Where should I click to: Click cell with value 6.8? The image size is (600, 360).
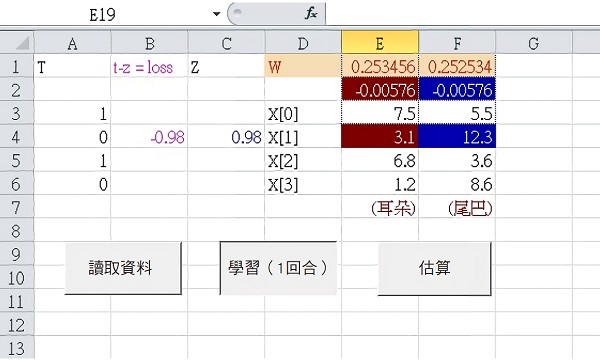380,160
